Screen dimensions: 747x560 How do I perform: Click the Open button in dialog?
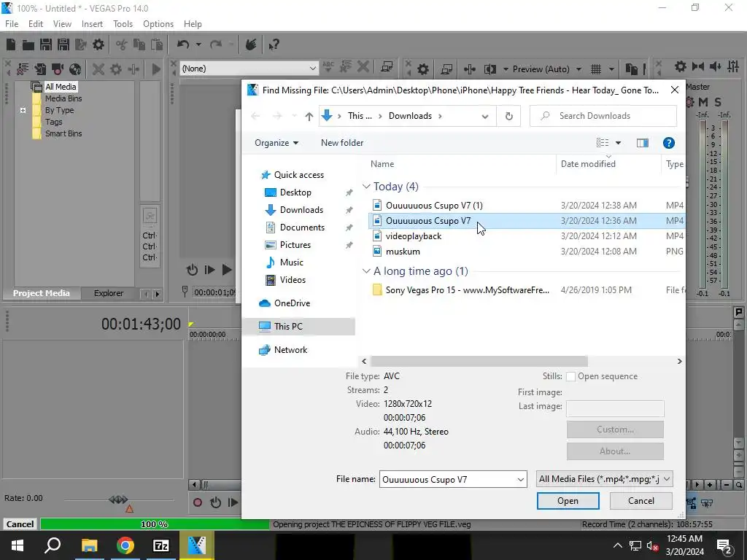tap(568, 501)
